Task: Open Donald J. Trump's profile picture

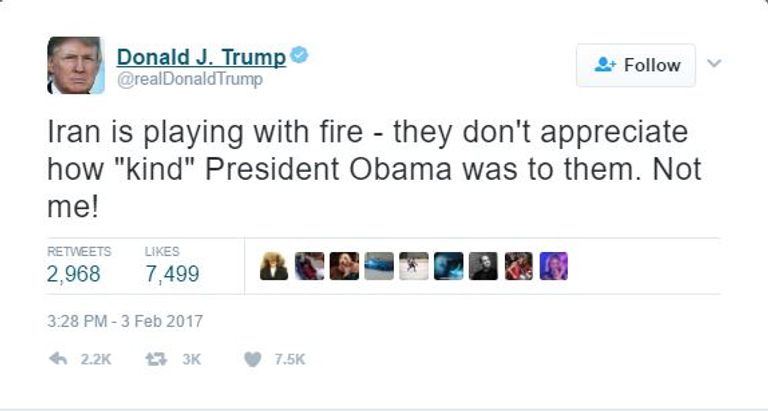Action: tap(76, 65)
